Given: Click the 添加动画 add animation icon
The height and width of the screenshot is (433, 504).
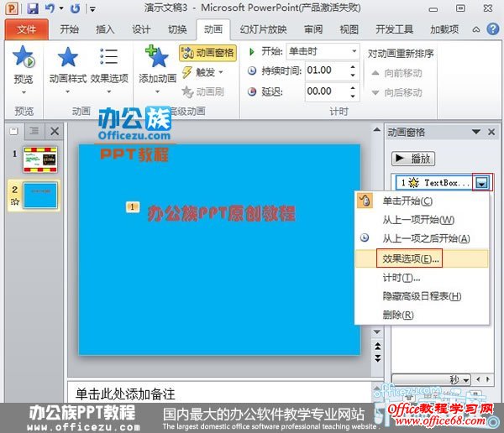Looking at the screenshot, I should pyautogui.click(x=157, y=56).
